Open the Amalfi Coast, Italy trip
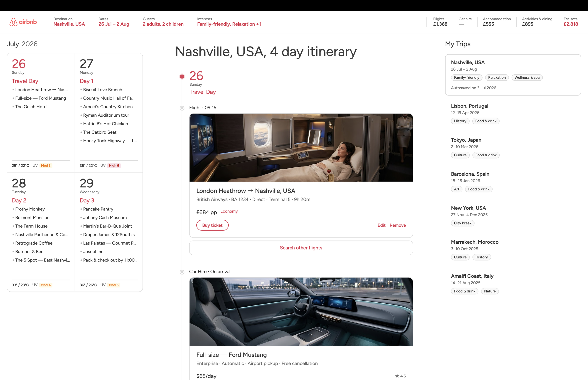The height and width of the screenshot is (380, 588). click(513, 284)
